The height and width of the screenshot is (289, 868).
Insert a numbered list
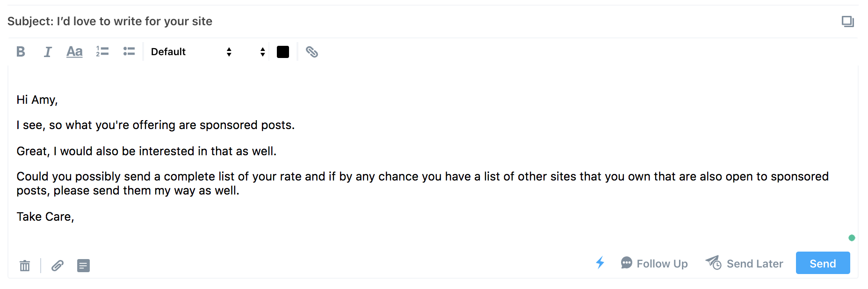click(102, 51)
